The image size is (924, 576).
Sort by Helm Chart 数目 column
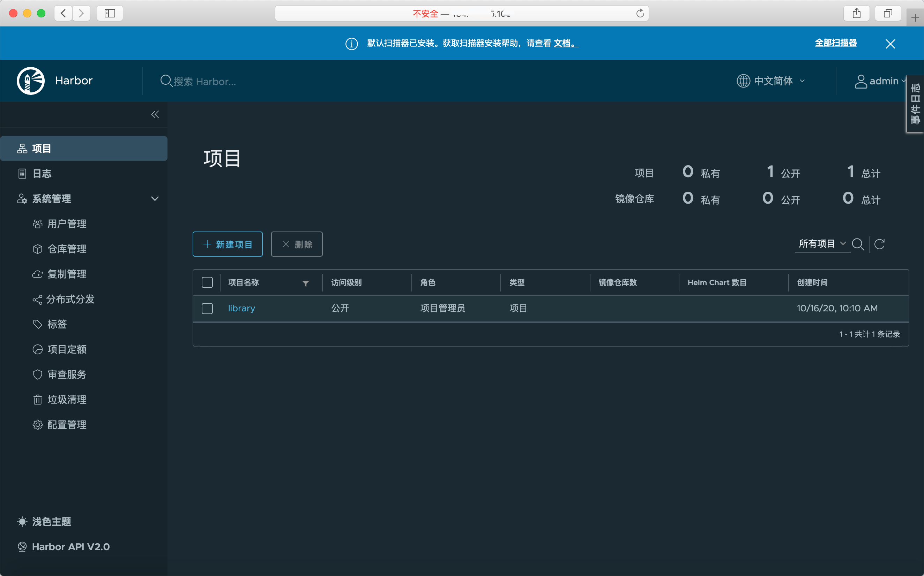(x=717, y=283)
